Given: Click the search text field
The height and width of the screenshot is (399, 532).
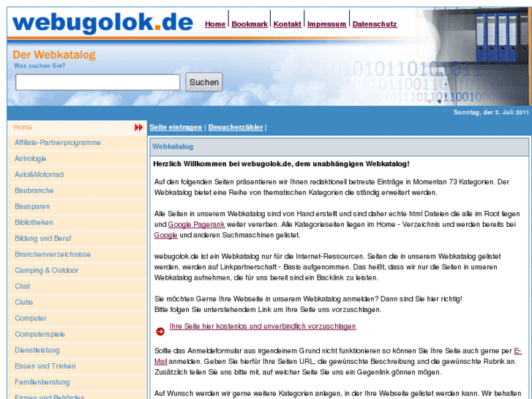Looking at the screenshot, I should (98, 82).
